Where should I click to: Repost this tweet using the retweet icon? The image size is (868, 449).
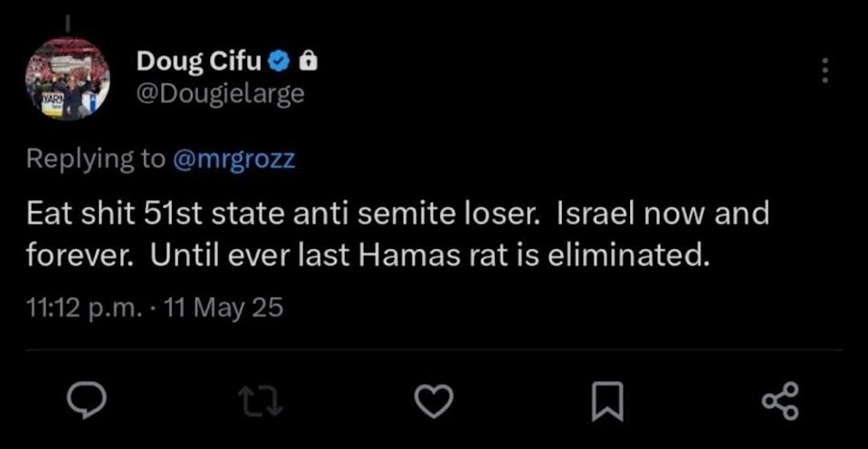point(261,399)
